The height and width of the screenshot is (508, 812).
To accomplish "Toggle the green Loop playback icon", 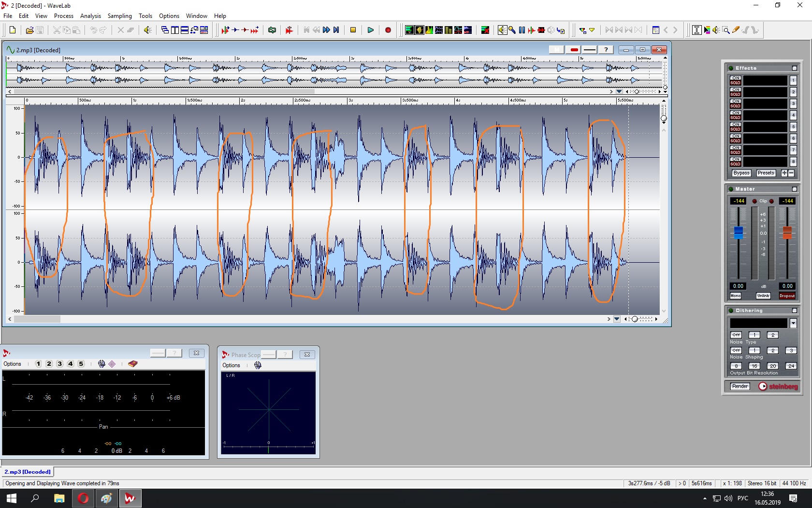I will 272,30.
